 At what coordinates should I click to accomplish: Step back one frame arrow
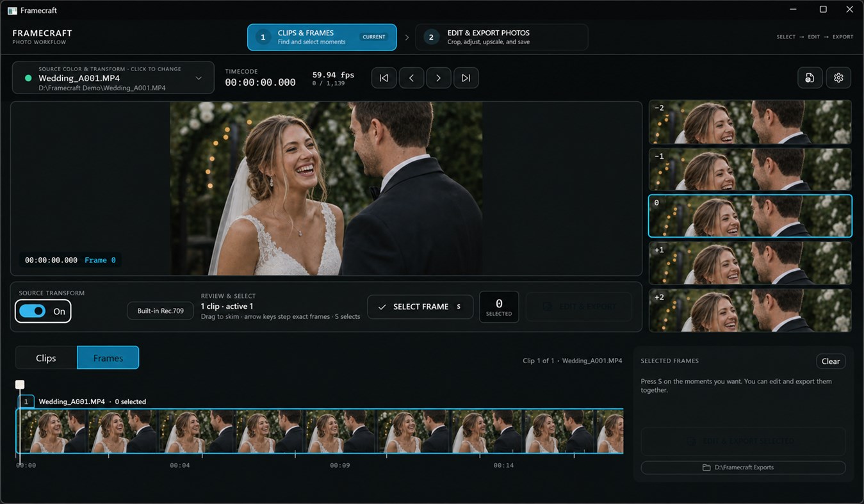coord(411,78)
